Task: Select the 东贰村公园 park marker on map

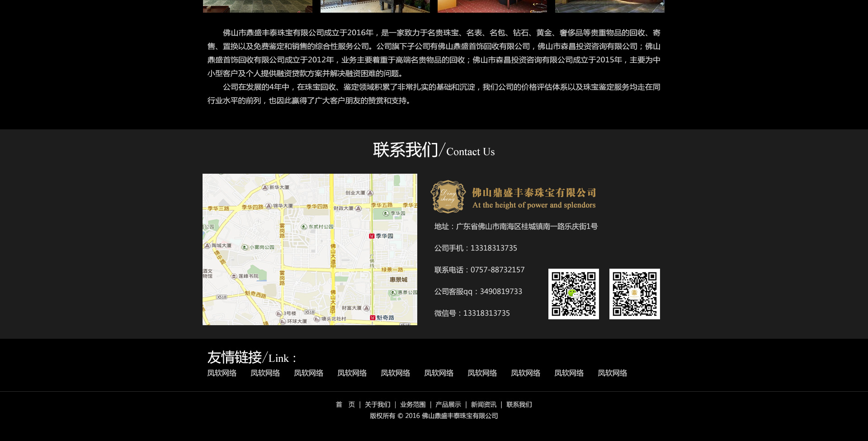Action: pos(304,227)
